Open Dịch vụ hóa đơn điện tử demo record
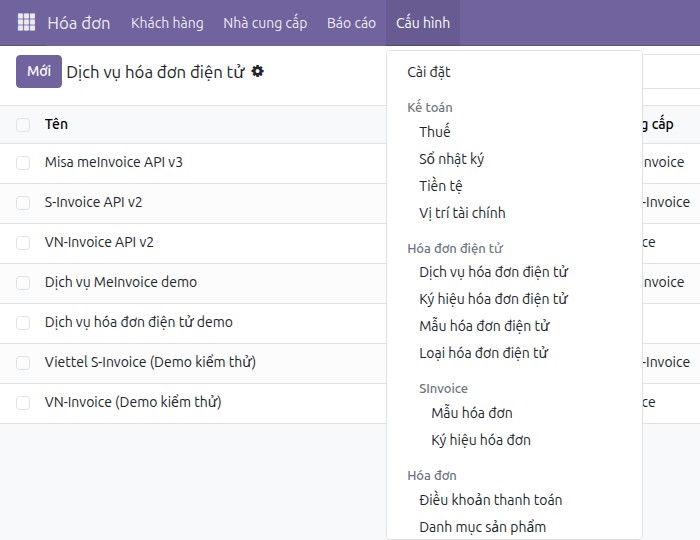This screenshot has height=540, width=700. click(x=138, y=322)
